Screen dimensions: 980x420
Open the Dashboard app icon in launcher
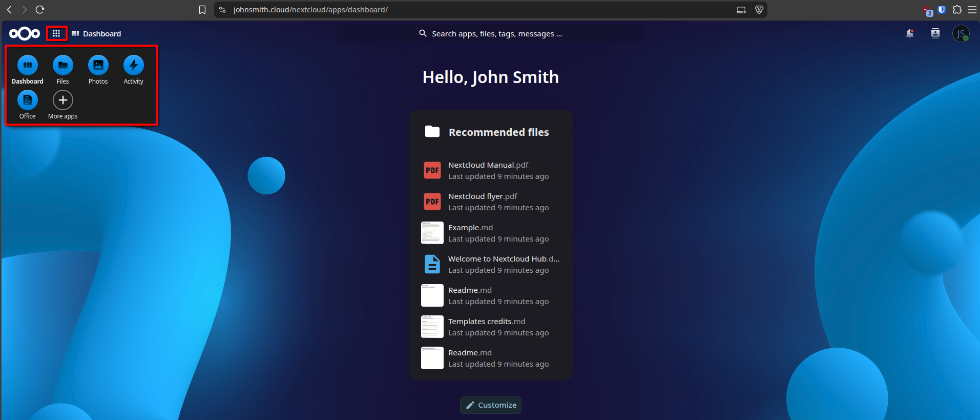click(28, 65)
